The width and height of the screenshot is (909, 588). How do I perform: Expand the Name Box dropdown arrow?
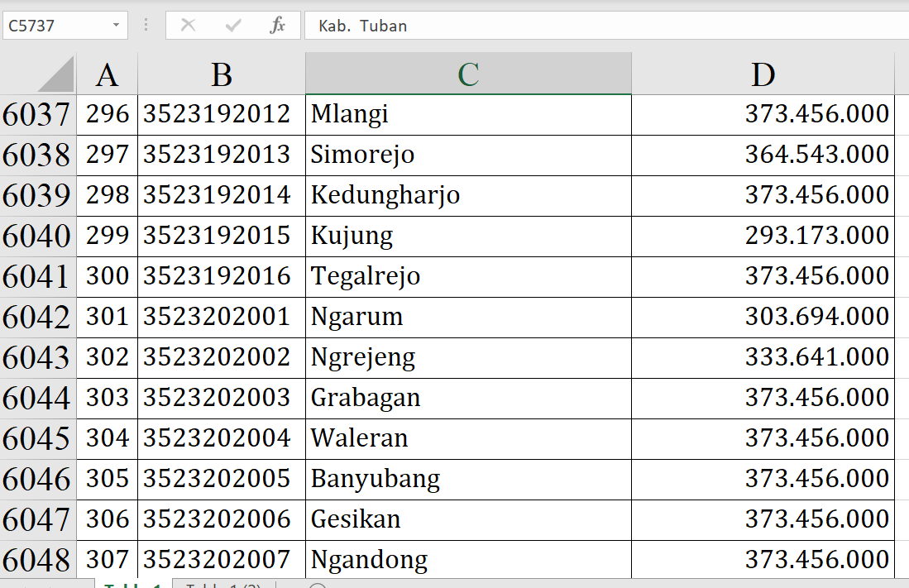[x=116, y=26]
